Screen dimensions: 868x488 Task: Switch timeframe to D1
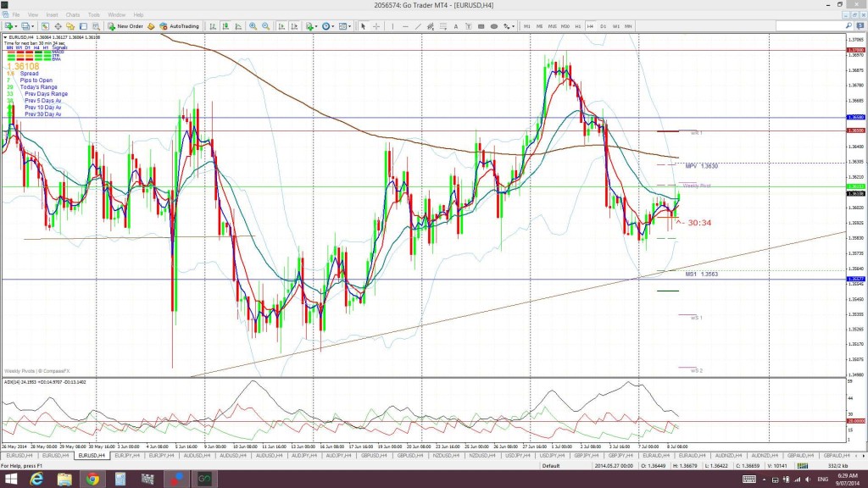(x=604, y=26)
